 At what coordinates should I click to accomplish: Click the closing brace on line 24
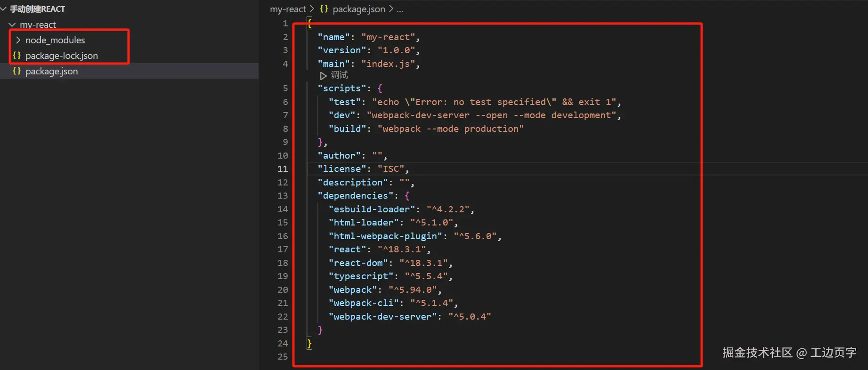click(309, 344)
